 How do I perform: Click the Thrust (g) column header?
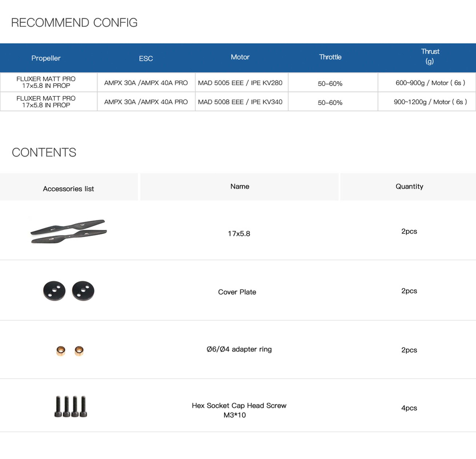coord(430,56)
